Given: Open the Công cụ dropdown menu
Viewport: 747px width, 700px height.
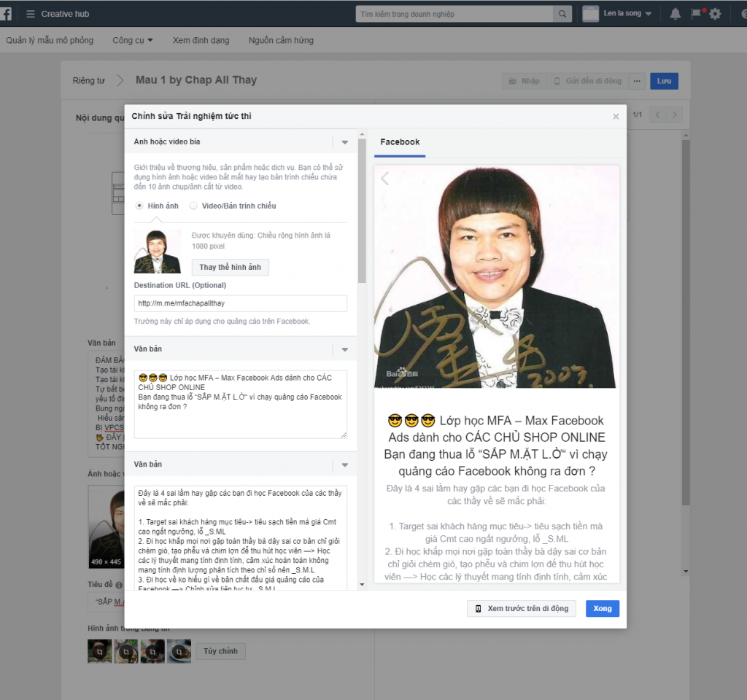Looking at the screenshot, I should click(133, 41).
